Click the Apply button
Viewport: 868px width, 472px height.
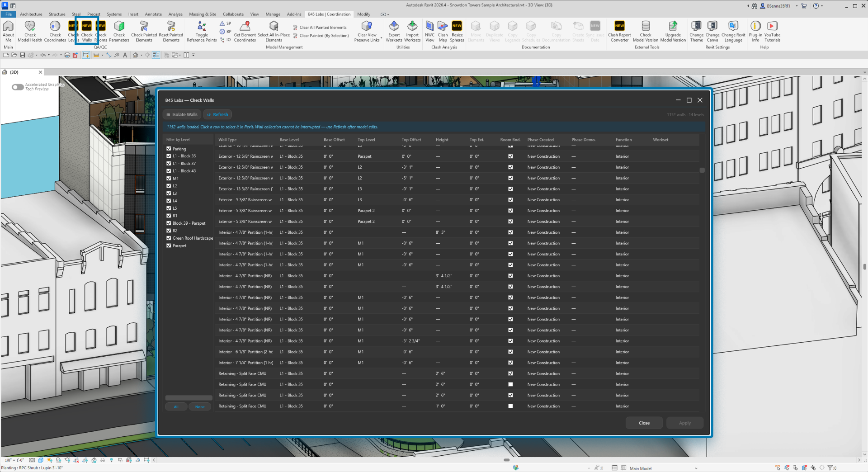click(684, 423)
